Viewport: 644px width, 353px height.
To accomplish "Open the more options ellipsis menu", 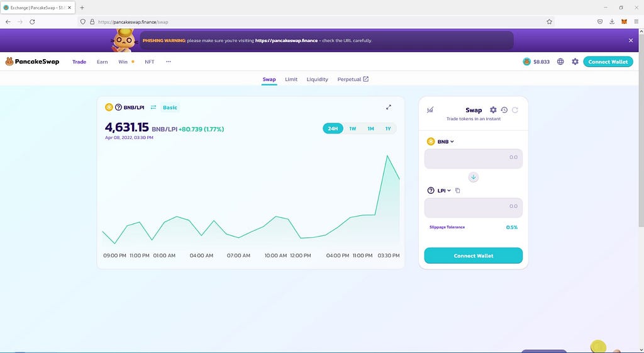I will [169, 62].
